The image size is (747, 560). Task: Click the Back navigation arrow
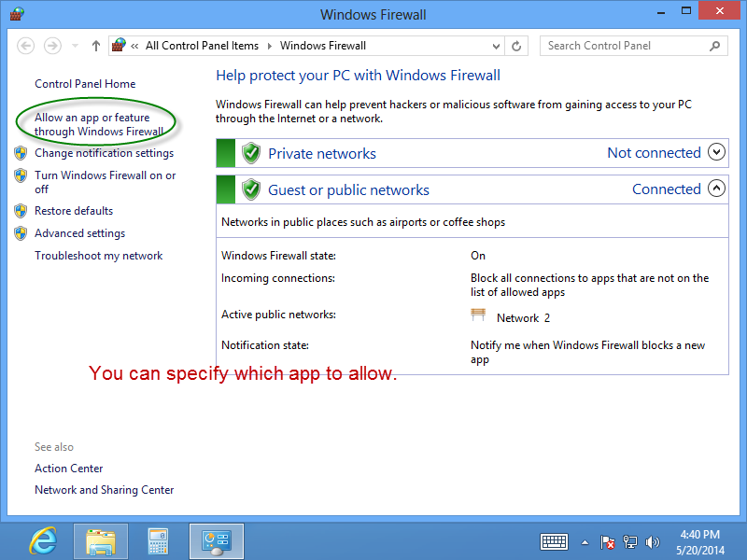(26, 46)
